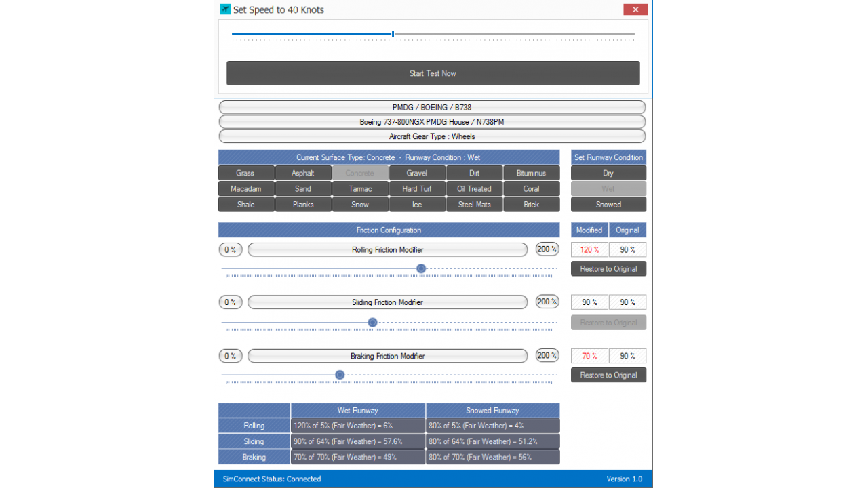
Task: Click the modified sliding friction value field
Action: click(589, 302)
